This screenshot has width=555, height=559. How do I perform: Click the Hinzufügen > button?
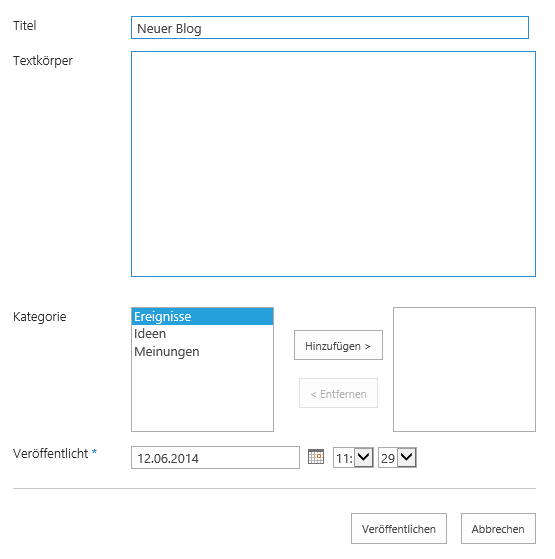pyautogui.click(x=338, y=345)
